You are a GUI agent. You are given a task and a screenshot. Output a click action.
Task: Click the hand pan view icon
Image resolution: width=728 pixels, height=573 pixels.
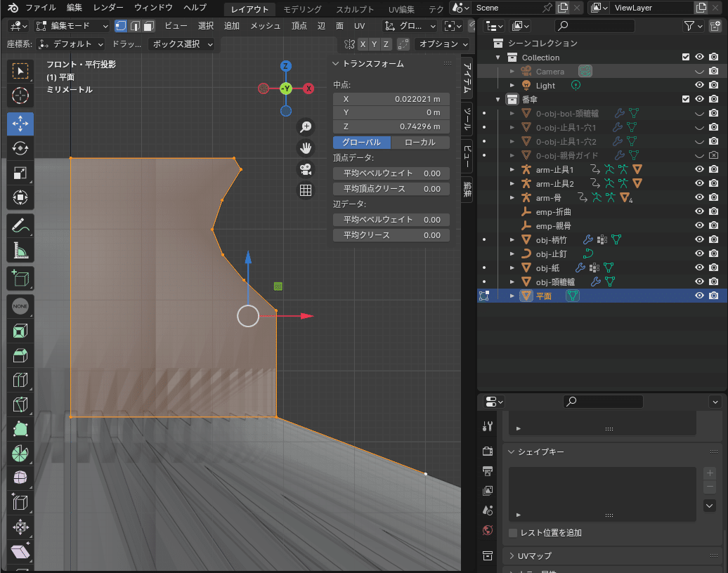306,148
